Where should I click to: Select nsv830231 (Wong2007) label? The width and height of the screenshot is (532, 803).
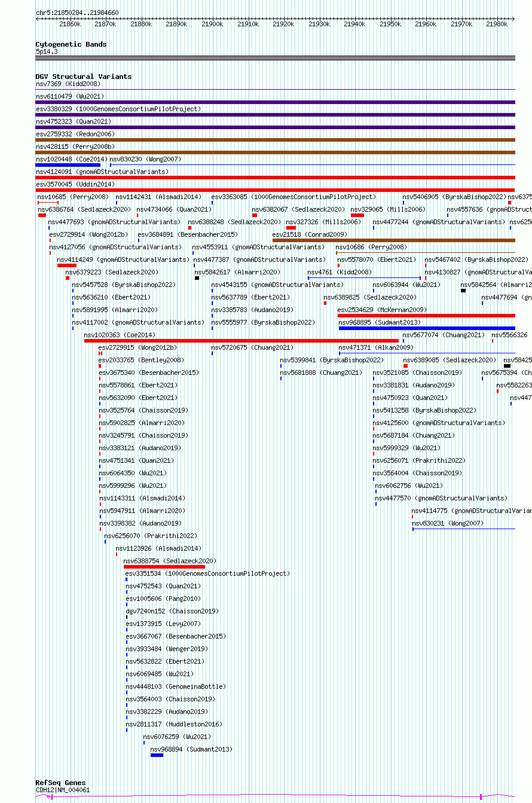click(x=448, y=523)
